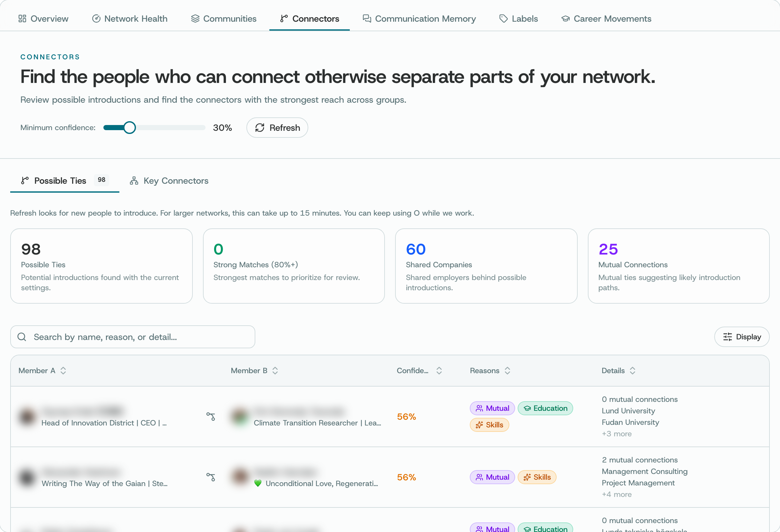
Task: Click the 98 count badge on Possible Ties
Action: pyautogui.click(x=101, y=180)
